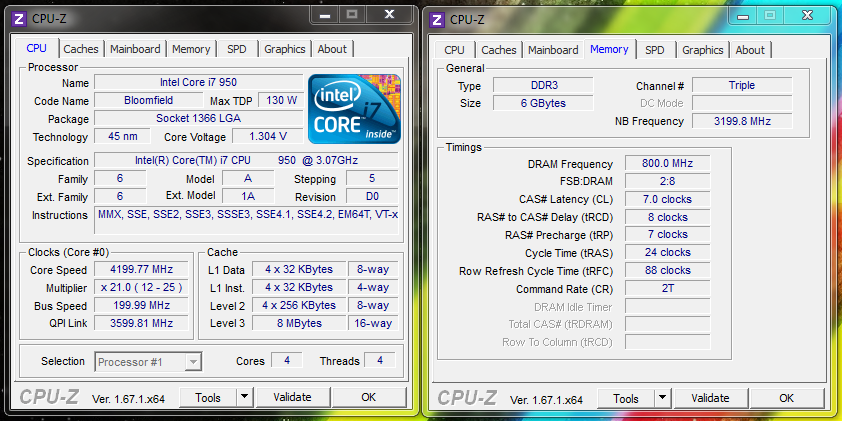Click the DRAM Frequency value '800.0 MHz'

667,163
